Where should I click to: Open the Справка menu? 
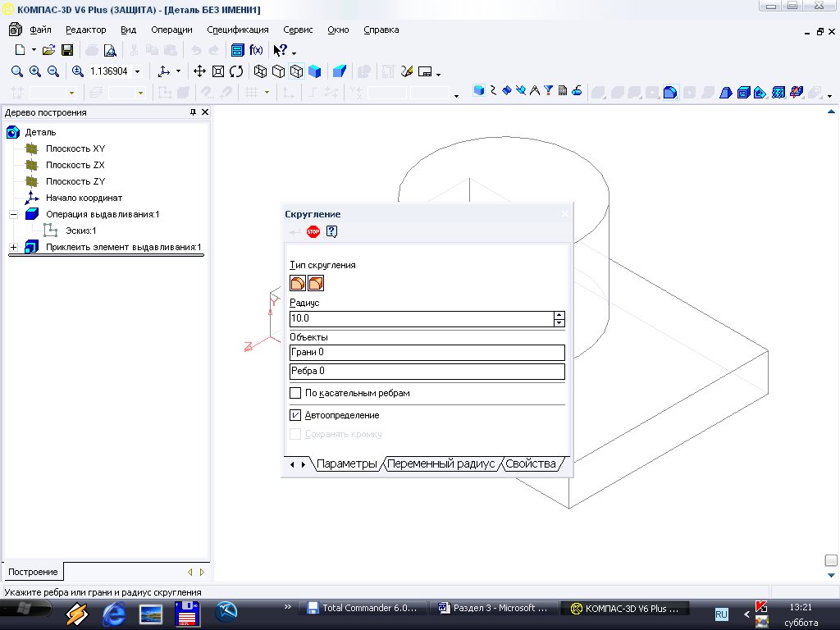tap(381, 30)
